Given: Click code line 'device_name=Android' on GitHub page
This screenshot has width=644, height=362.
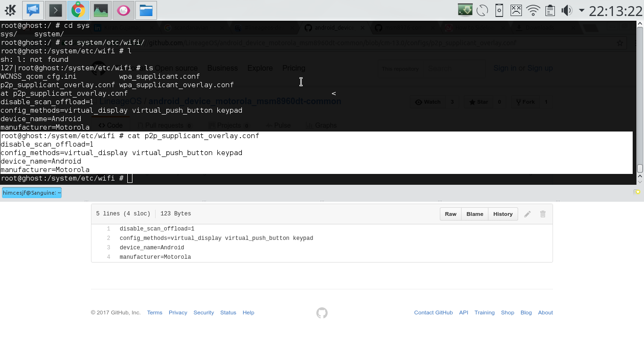Looking at the screenshot, I should [x=152, y=248].
